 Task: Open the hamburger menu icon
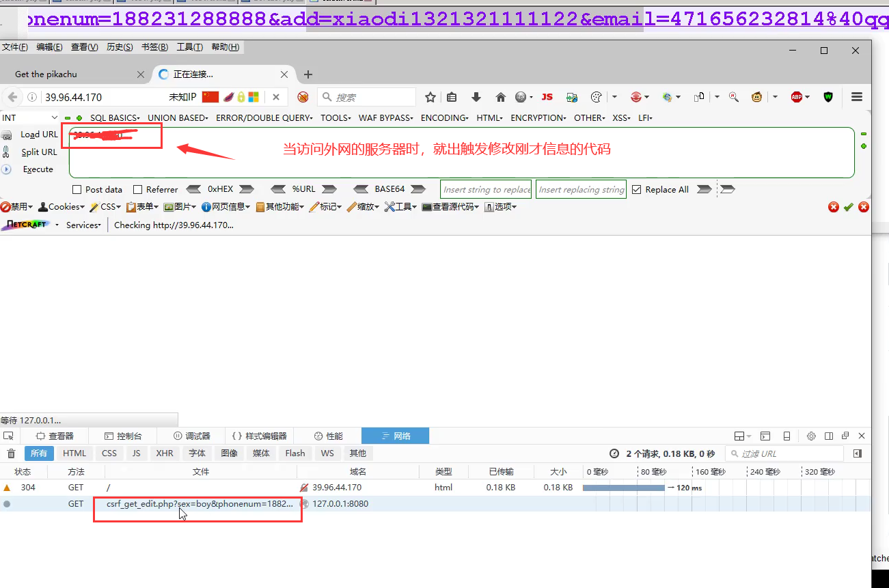pos(857,97)
